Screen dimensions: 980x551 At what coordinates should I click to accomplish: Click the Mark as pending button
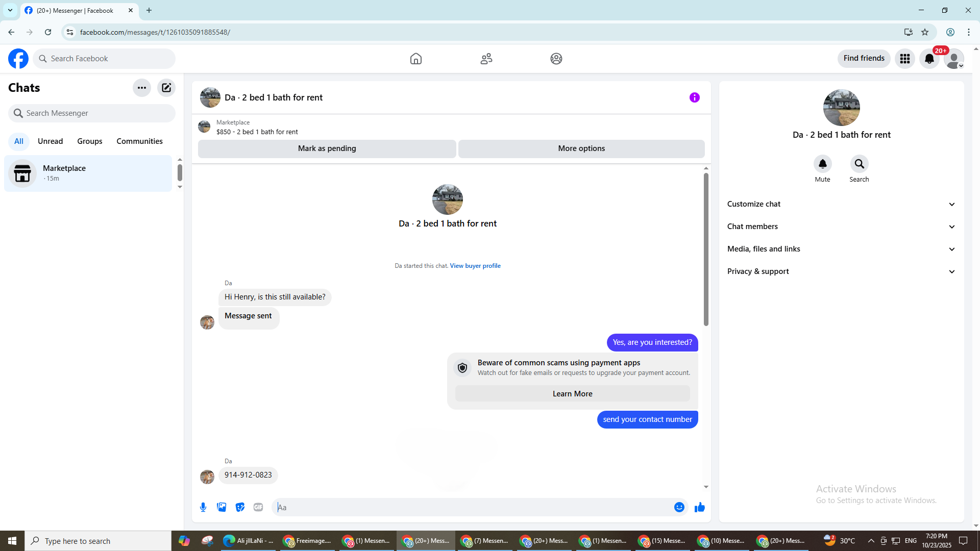point(327,148)
